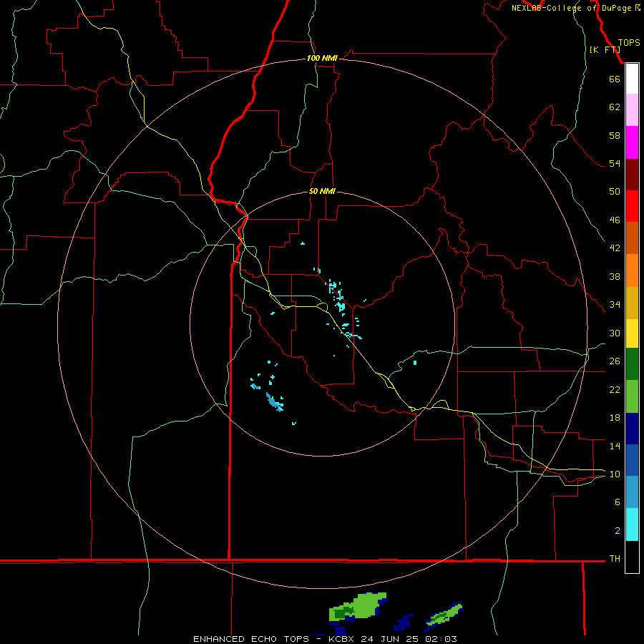Click the bright red 50 kft swatch
644x644 pixels.
pyautogui.click(x=632, y=207)
